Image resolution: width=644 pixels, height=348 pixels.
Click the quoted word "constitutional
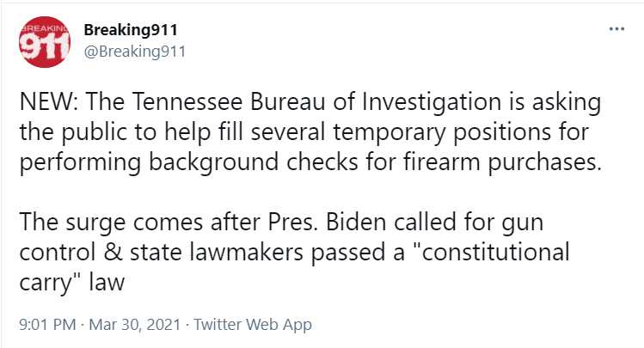(494, 252)
